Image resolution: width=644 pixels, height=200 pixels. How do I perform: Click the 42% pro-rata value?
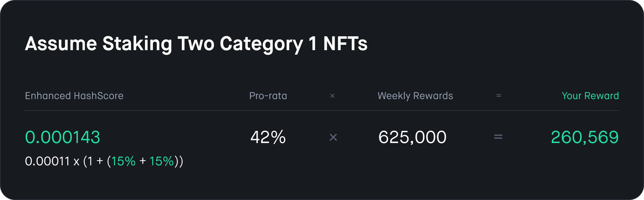pyautogui.click(x=268, y=137)
